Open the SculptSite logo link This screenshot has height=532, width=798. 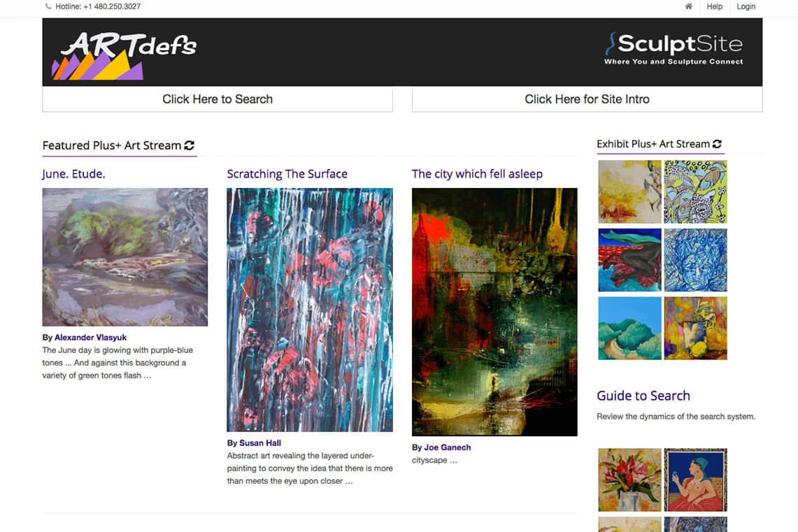click(674, 50)
